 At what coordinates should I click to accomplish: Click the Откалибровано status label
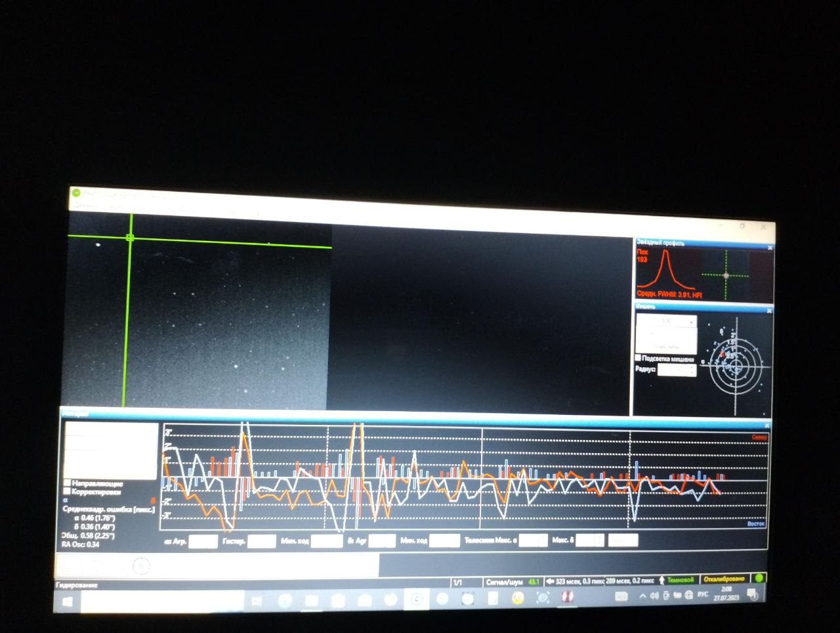coord(724,579)
